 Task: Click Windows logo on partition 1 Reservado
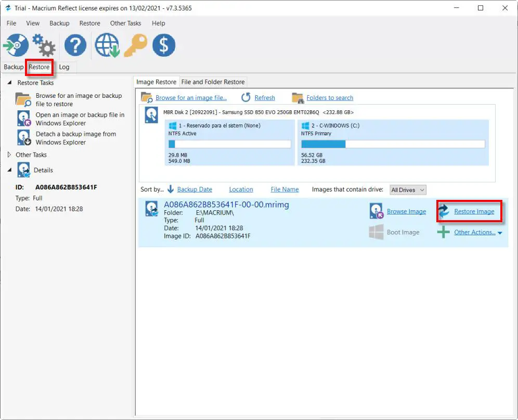173,125
